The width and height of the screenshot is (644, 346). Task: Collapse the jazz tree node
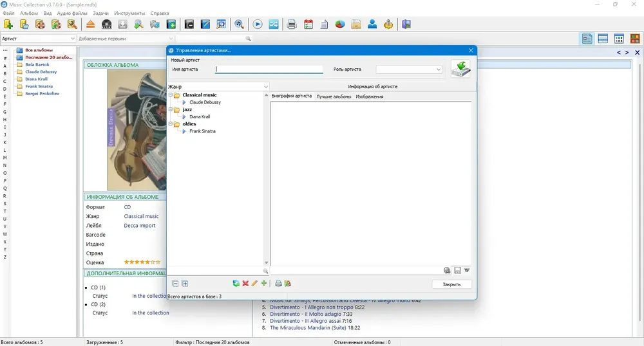[x=171, y=109]
